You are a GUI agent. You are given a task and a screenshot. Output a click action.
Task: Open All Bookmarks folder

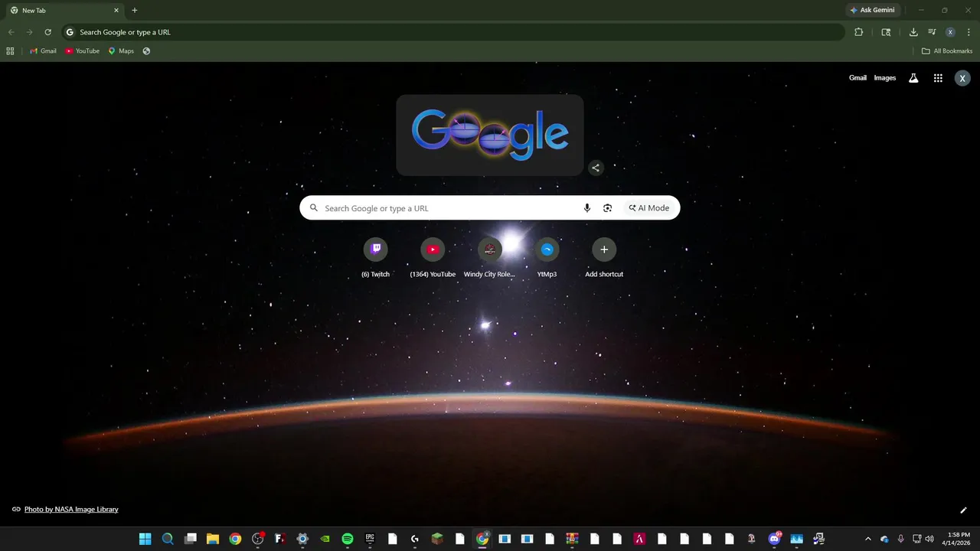click(x=947, y=51)
